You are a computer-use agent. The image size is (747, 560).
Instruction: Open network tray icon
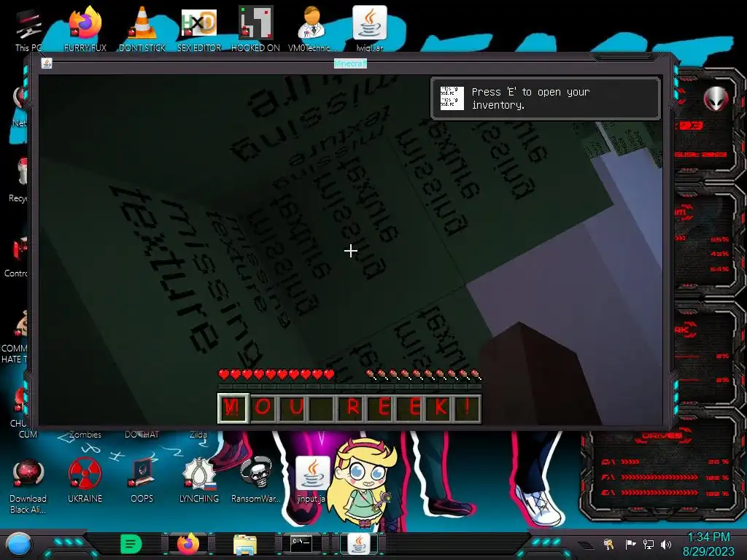[648, 544]
